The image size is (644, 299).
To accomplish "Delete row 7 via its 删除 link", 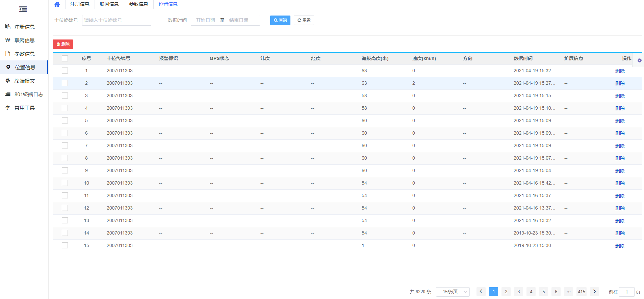I will pyautogui.click(x=620, y=146).
